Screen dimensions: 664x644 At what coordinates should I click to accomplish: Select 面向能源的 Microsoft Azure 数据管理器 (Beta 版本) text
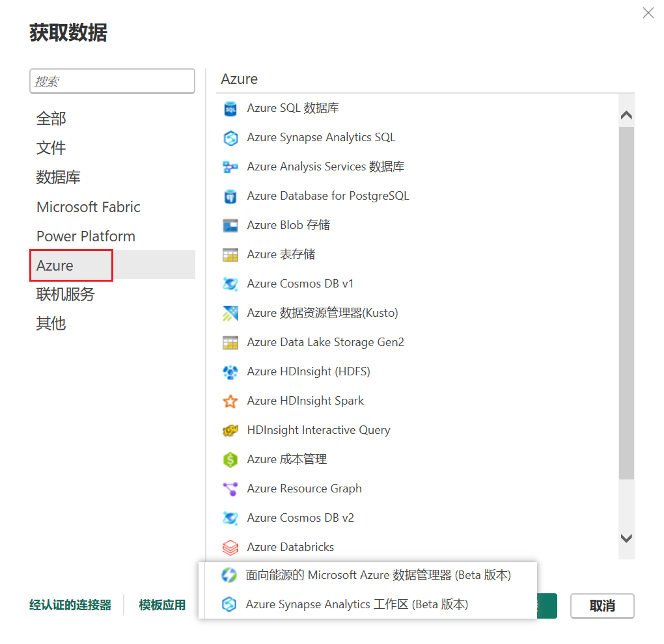pyautogui.click(x=379, y=576)
